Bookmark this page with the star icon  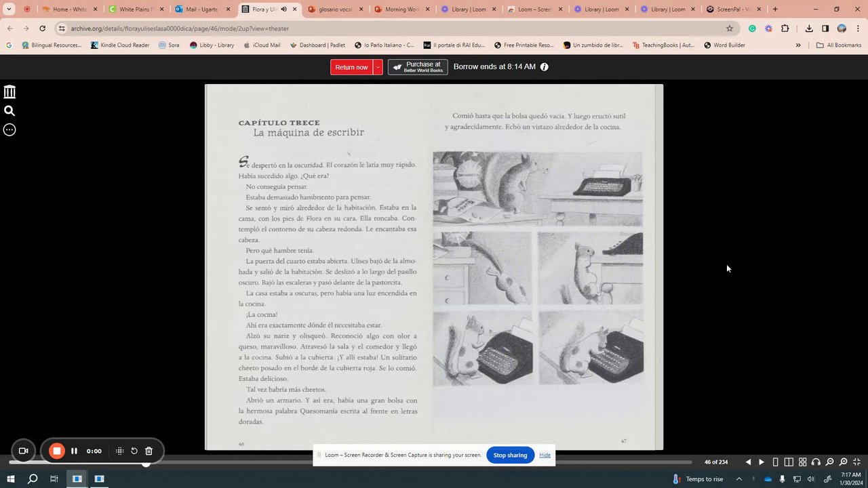pyautogui.click(x=730, y=28)
